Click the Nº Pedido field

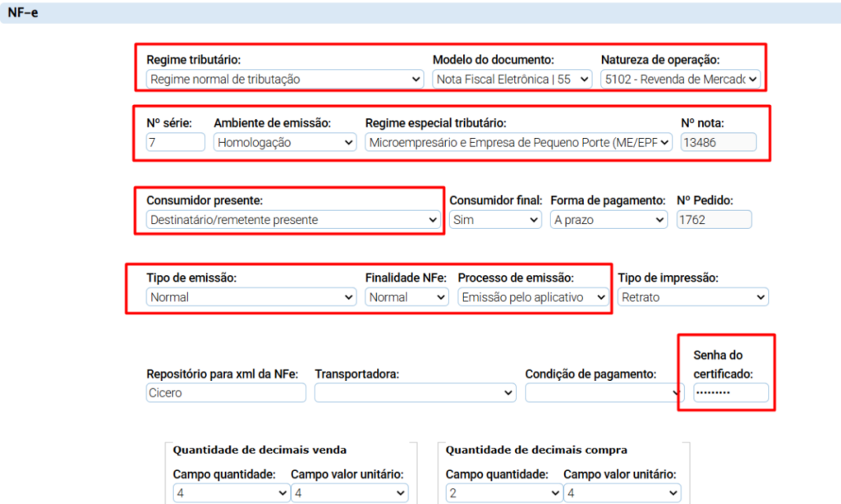click(x=714, y=220)
